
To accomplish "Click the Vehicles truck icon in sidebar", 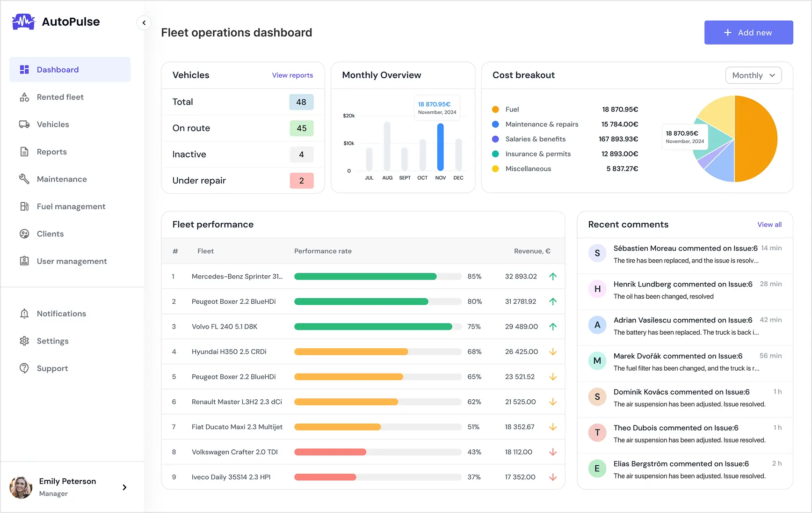I will pos(24,125).
